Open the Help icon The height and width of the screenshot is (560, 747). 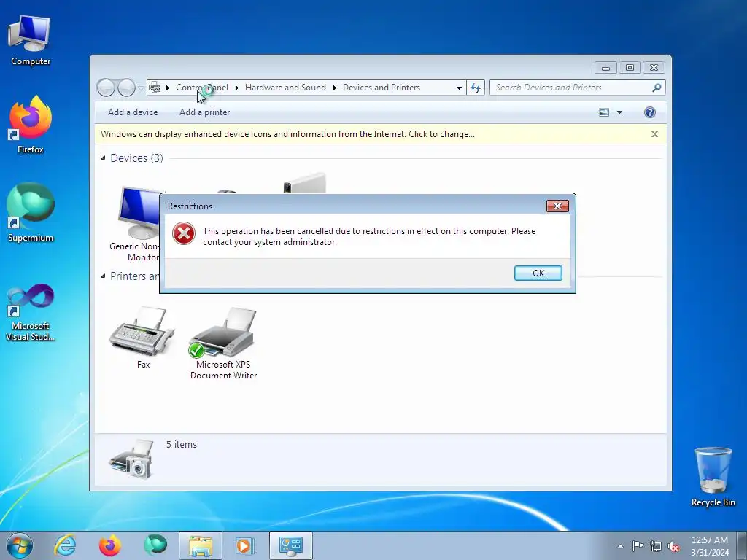[649, 112]
